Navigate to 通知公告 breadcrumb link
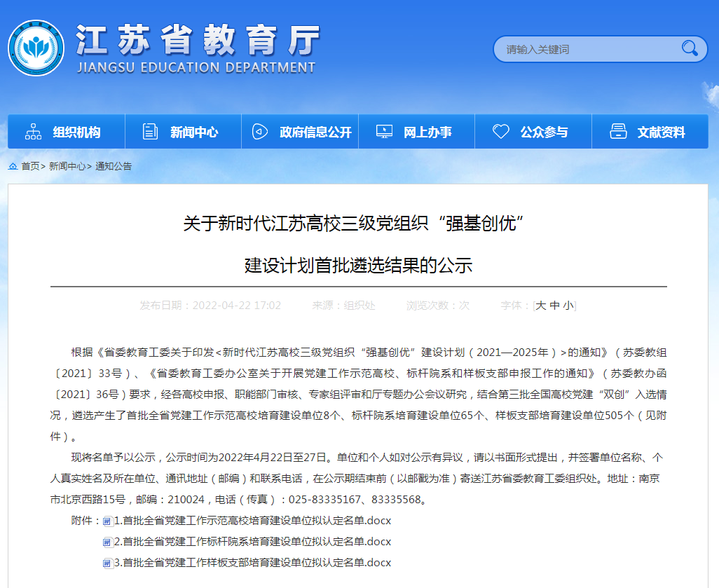 (114, 166)
